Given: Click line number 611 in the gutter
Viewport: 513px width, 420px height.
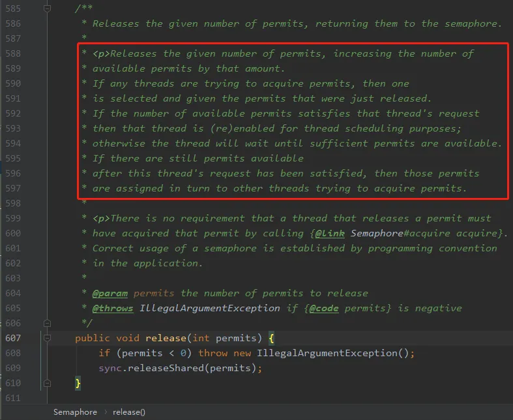Looking at the screenshot, I should 13,398.
